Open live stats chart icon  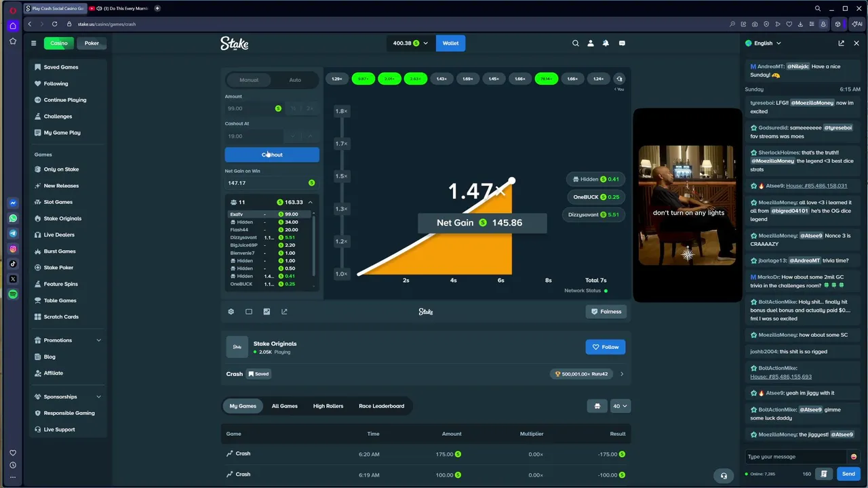click(267, 312)
